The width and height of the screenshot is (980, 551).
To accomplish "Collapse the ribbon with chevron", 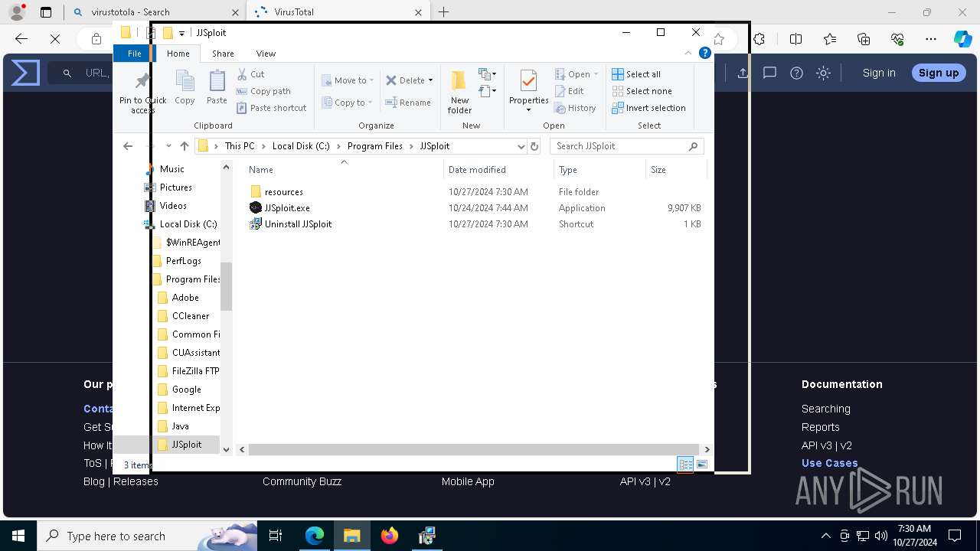I will pos(688,53).
